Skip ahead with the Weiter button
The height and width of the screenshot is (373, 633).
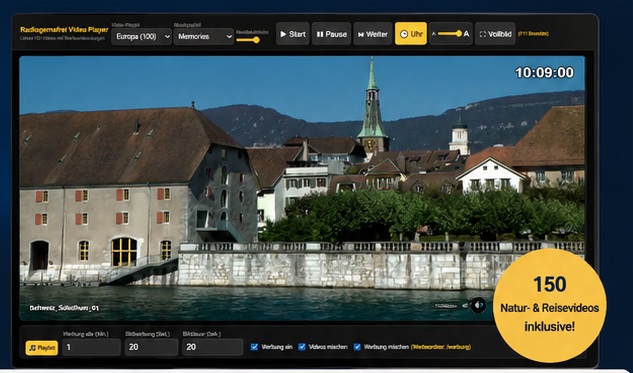[x=373, y=34]
